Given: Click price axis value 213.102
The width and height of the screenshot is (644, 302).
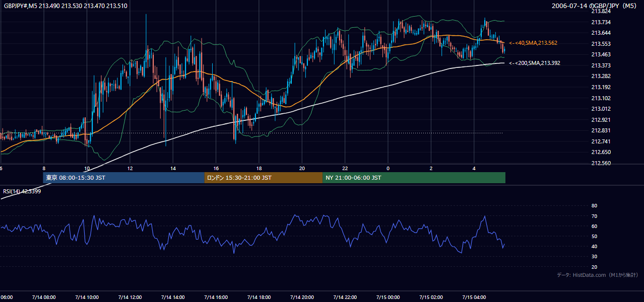Looking at the screenshot, I should 601,98.
